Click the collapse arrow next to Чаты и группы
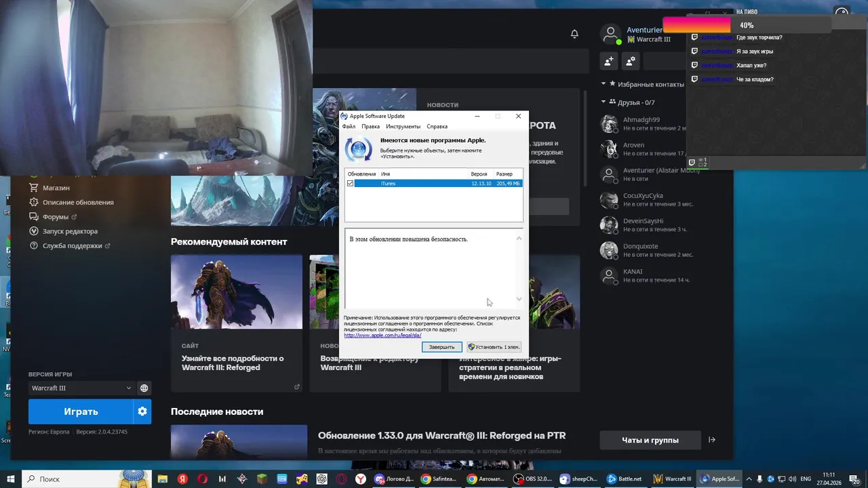868x488 pixels. (711, 440)
